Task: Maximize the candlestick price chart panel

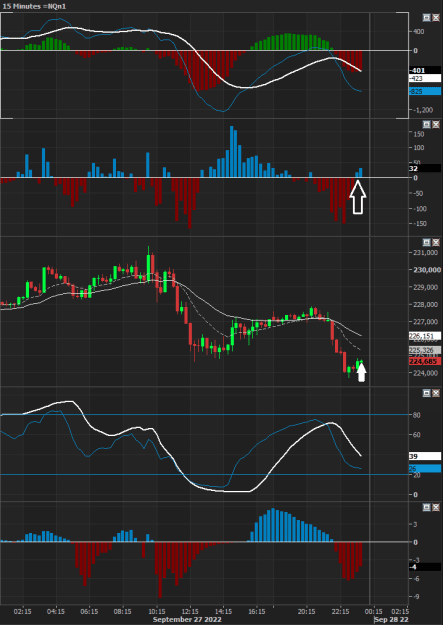Action: tap(427, 242)
